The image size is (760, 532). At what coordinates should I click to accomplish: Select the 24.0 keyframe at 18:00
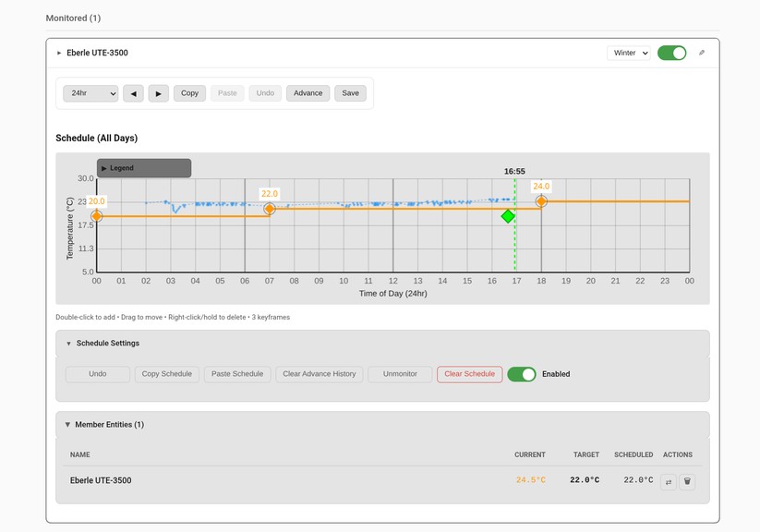click(541, 200)
